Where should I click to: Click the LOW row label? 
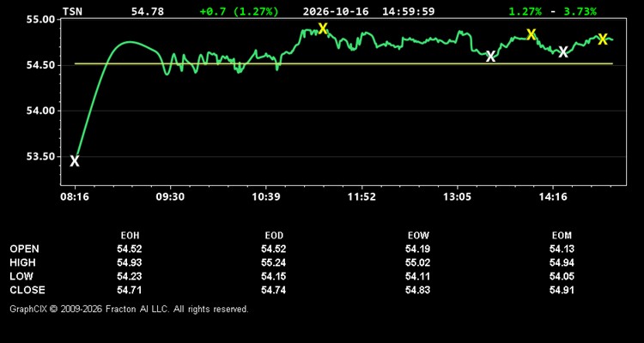tap(21, 276)
